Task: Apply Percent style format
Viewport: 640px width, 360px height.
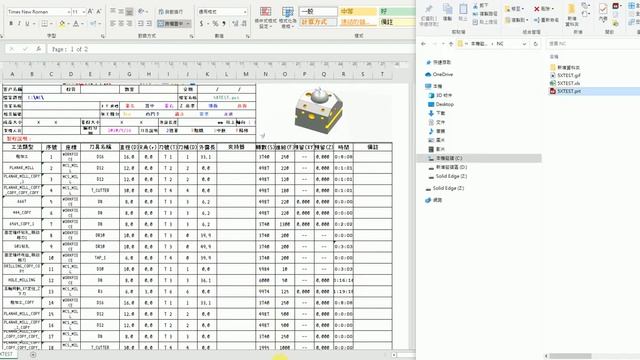Action: pyautogui.click(x=216, y=24)
